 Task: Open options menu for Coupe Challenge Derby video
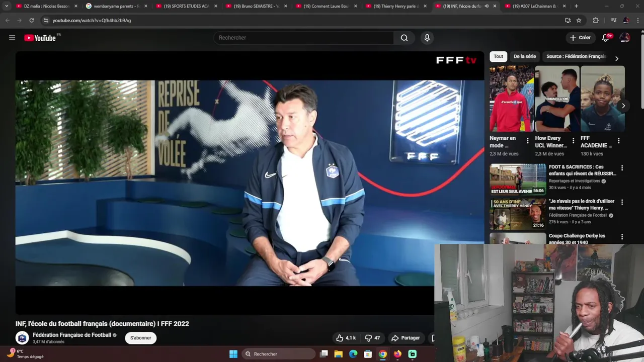pyautogui.click(x=622, y=237)
